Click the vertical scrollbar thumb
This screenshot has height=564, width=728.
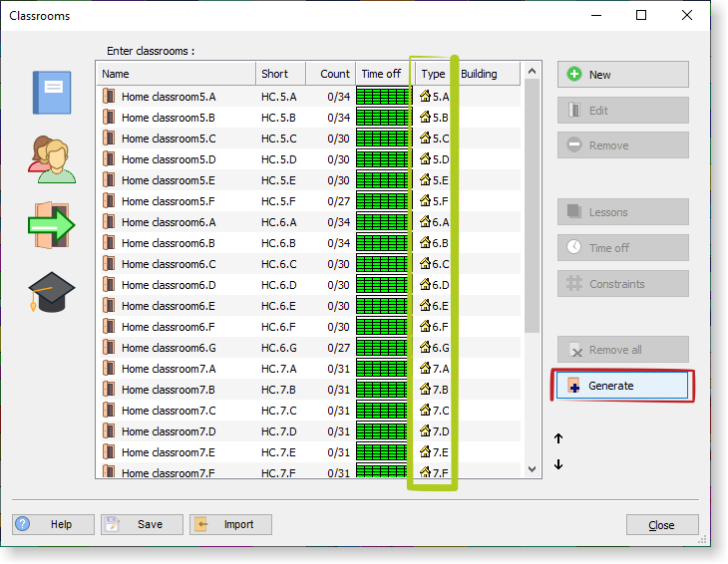pyautogui.click(x=533, y=205)
